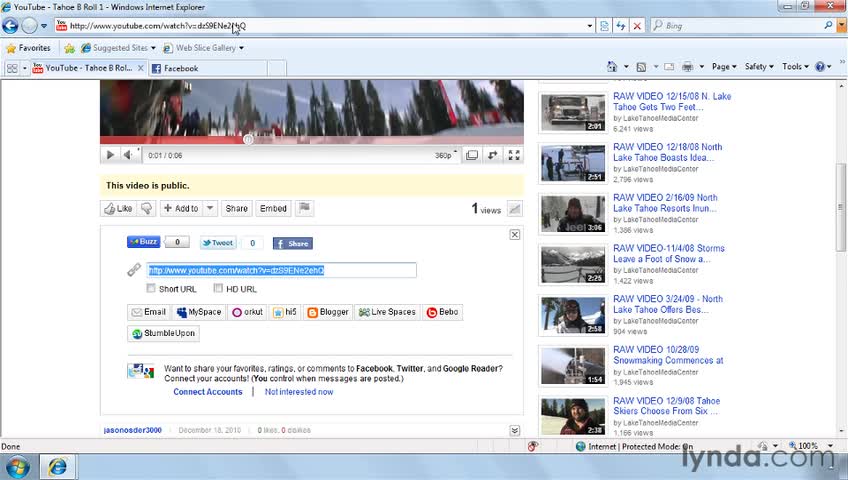This screenshot has height=480, width=848.
Task: Open the Page menu dropdown
Action: [x=724, y=66]
